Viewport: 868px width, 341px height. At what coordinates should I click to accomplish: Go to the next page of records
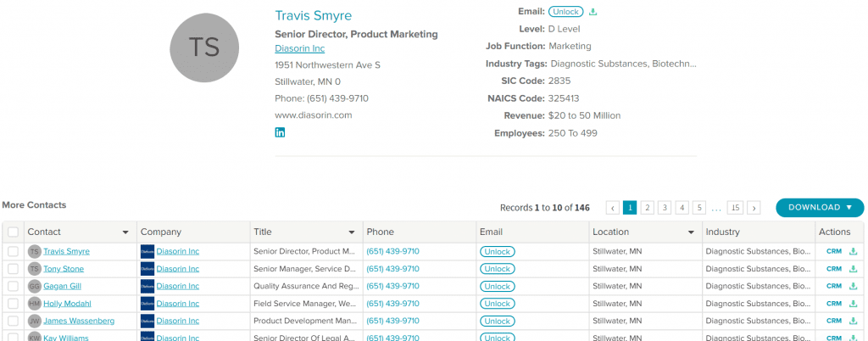click(754, 208)
